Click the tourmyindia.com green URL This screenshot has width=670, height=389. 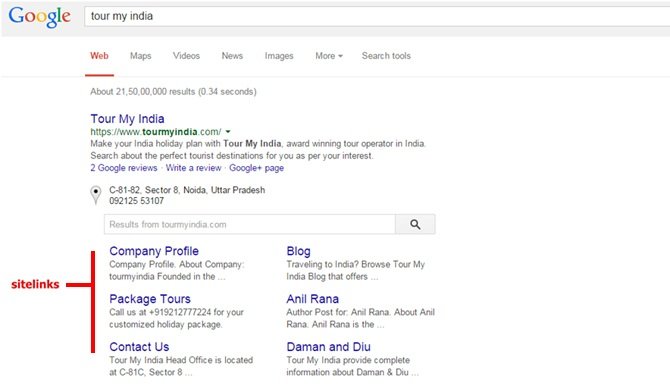coord(156,132)
